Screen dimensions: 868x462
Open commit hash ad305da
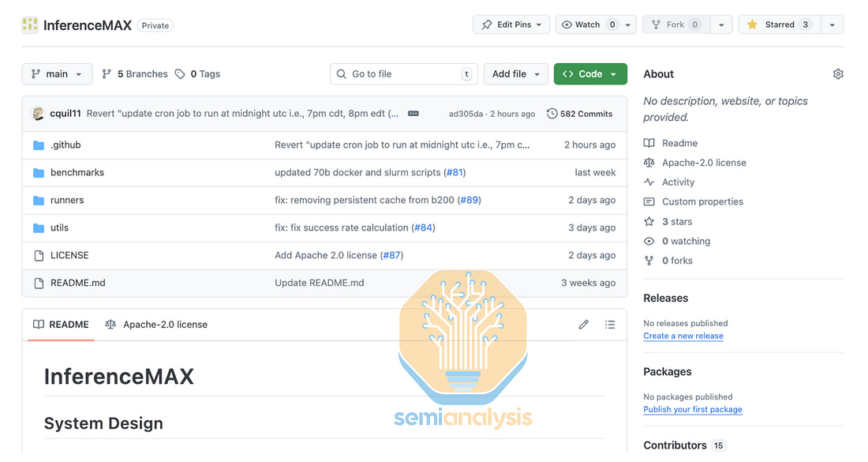pyautogui.click(x=466, y=114)
